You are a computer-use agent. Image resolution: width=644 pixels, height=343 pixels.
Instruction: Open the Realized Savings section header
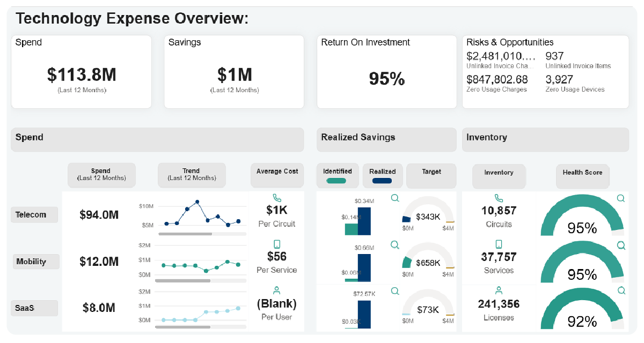tap(387, 139)
